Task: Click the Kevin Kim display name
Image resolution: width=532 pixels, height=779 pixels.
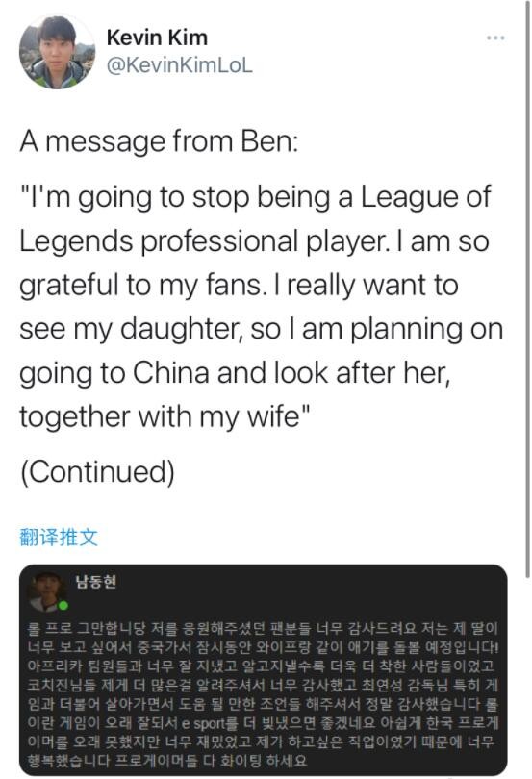Action: [x=157, y=38]
